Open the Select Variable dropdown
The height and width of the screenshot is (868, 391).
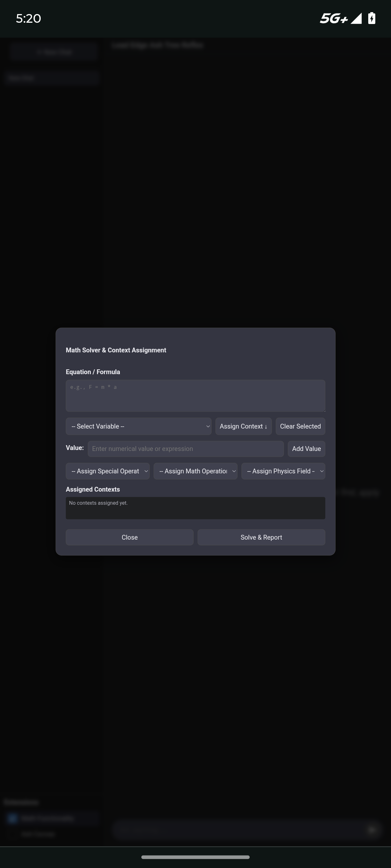[x=138, y=426]
